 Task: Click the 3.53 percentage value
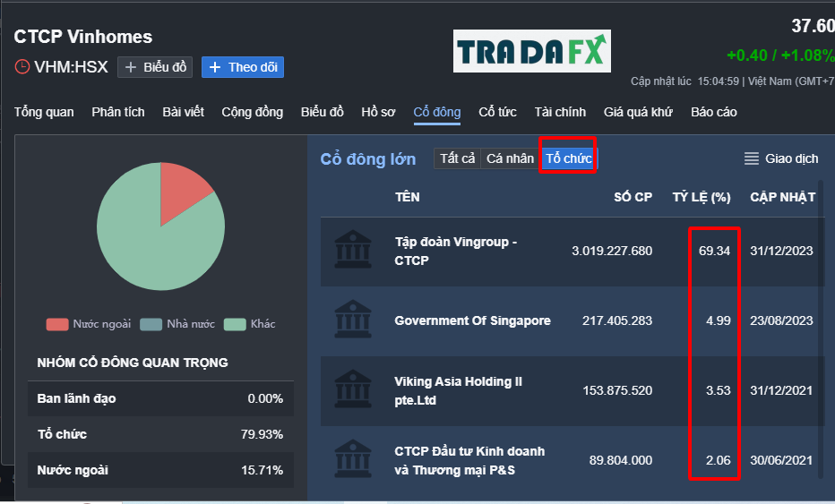click(719, 390)
